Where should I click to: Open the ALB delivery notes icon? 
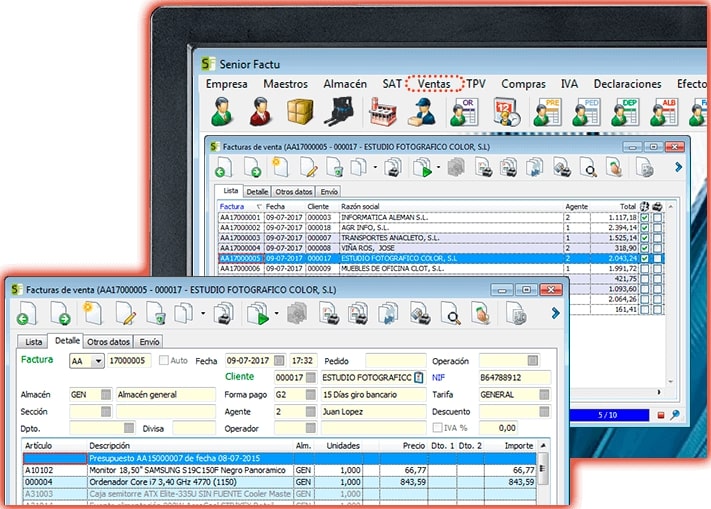point(663,111)
